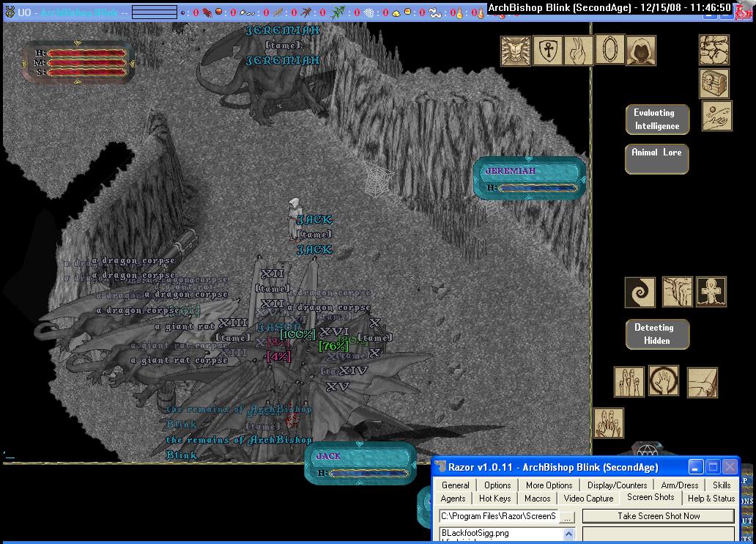Click the oval mirror spell icon
The image size is (756, 544).
pyautogui.click(x=609, y=50)
